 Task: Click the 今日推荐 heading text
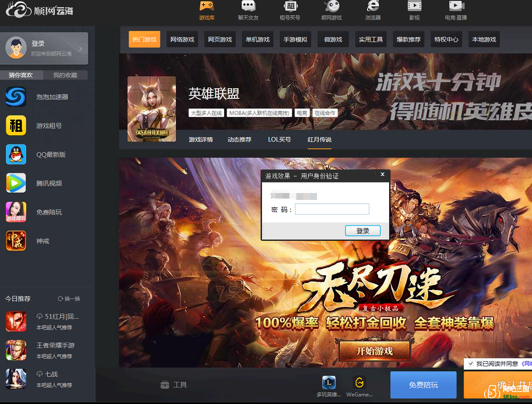18,299
